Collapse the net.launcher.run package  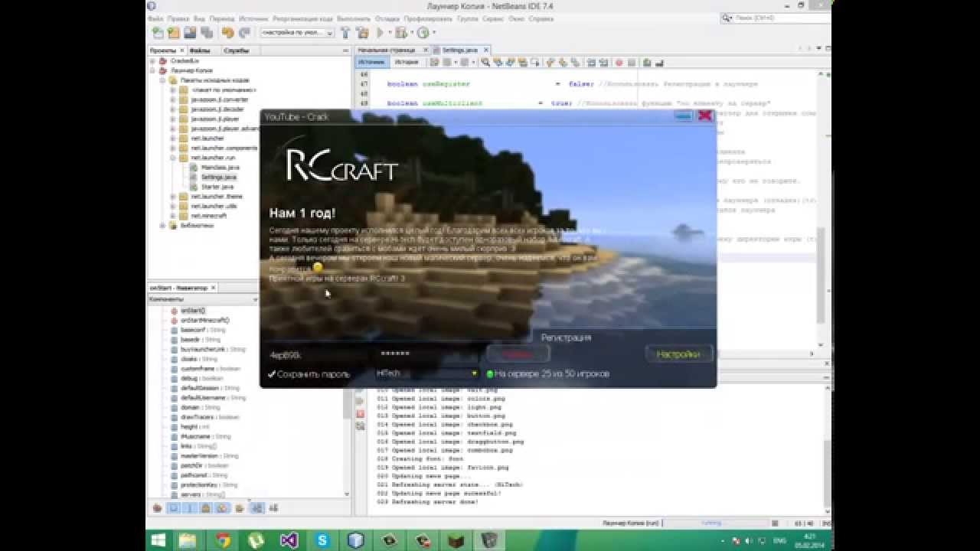click(172, 158)
